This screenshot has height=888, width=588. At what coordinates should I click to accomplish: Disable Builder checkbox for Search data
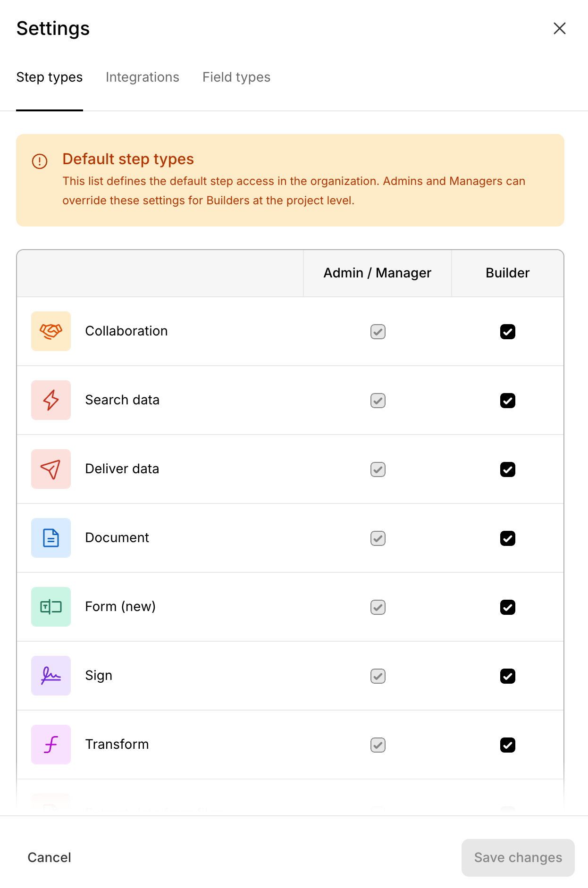[x=507, y=401]
